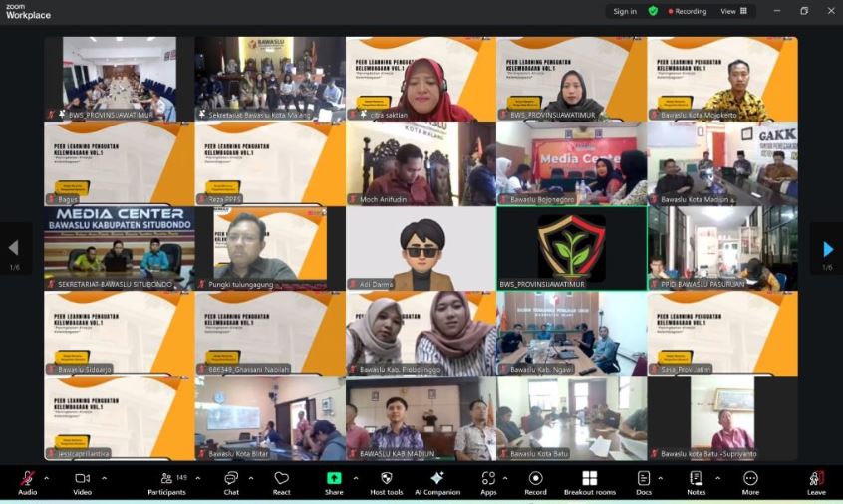Expand the arrow next to Docs

(x=661, y=478)
